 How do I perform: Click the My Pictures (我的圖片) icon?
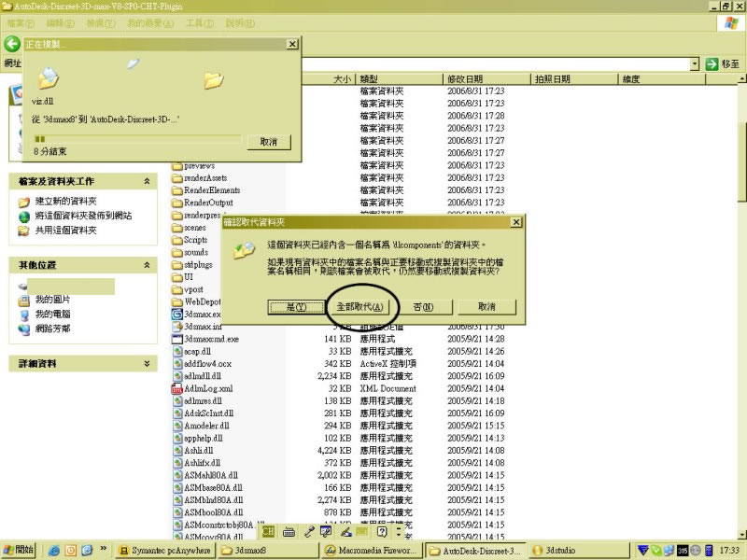point(24,301)
